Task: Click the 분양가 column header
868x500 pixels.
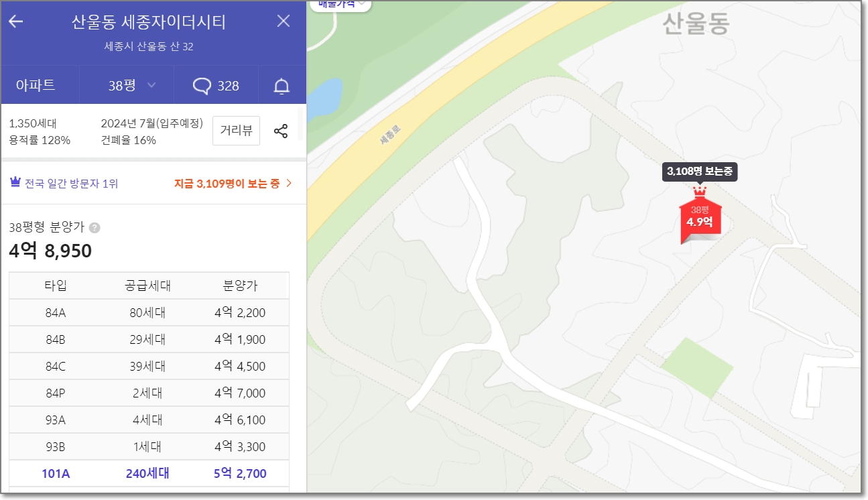Action: tap(240, 286)
